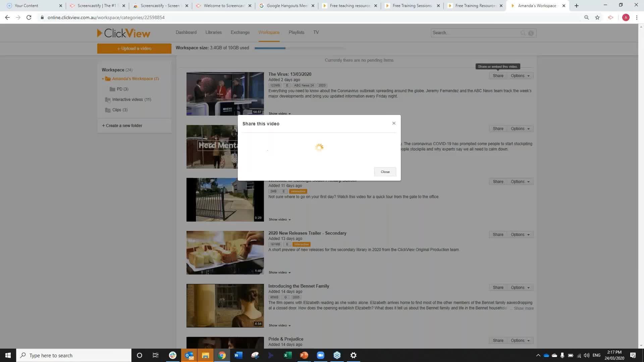Switch to Google Hangouts Meet tab

(287, 6)
